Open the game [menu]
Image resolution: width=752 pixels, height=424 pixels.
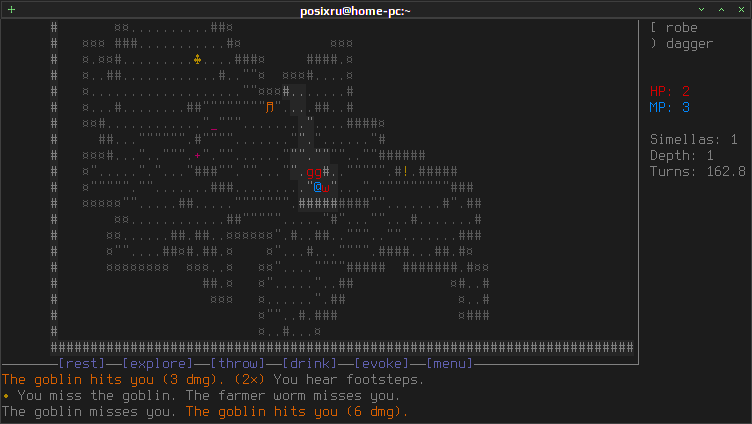click(x=449, y=364)
